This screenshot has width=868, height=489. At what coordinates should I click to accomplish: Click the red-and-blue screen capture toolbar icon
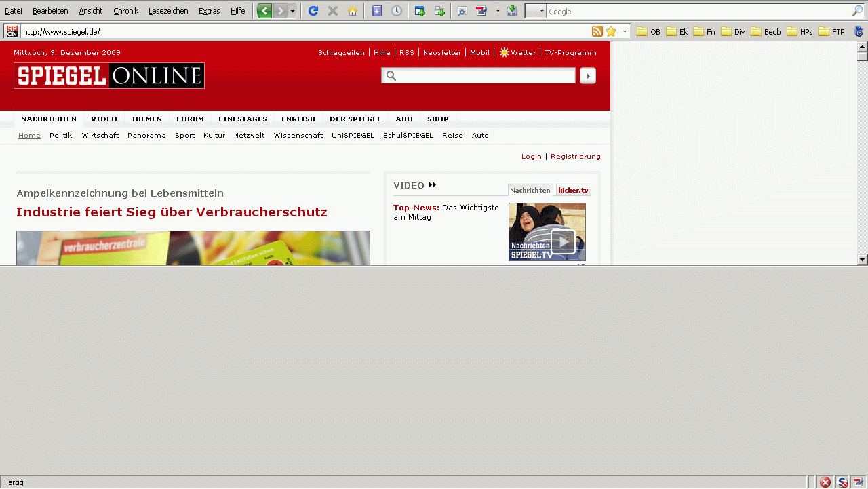click(x=481, y=11)
